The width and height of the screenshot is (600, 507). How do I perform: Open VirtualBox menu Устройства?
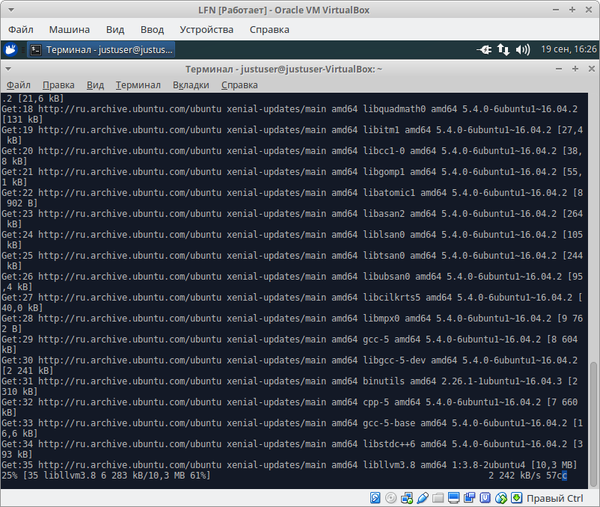(206, 29)
